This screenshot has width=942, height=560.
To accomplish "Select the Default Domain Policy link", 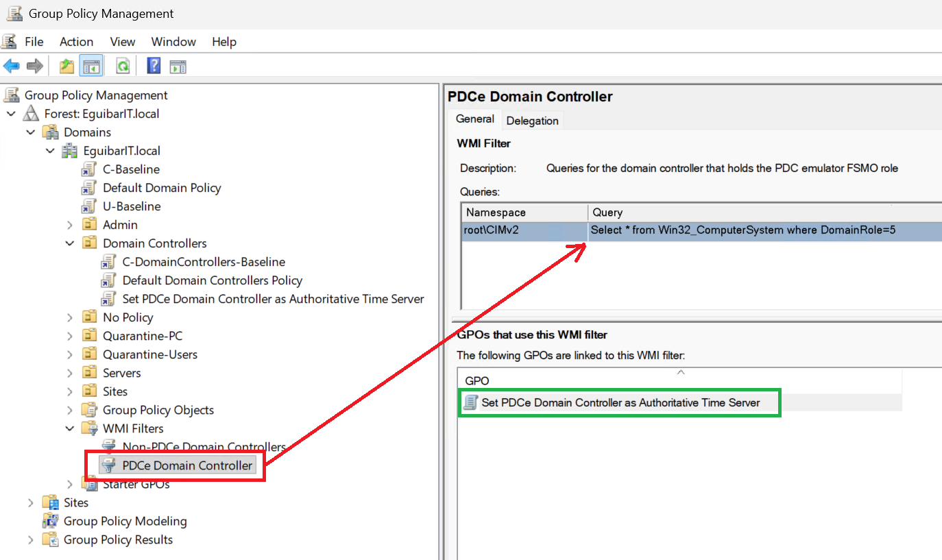I will click(x=162, y=188).
